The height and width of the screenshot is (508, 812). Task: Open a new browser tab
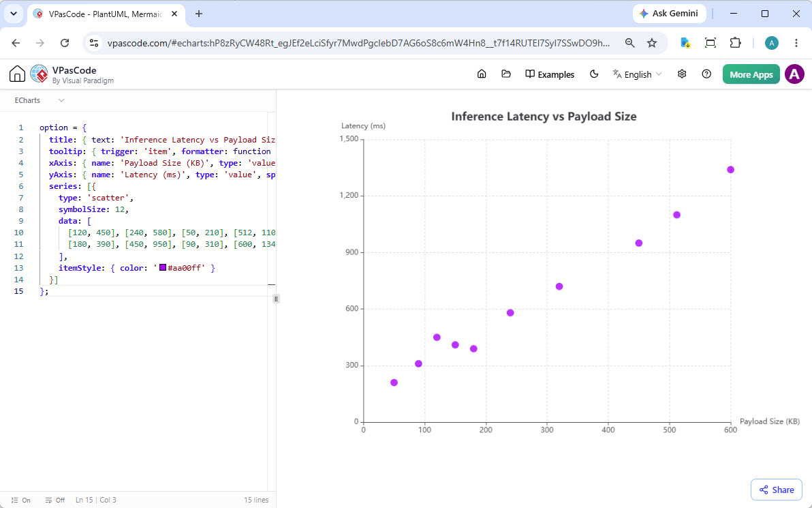coord(199,14)
